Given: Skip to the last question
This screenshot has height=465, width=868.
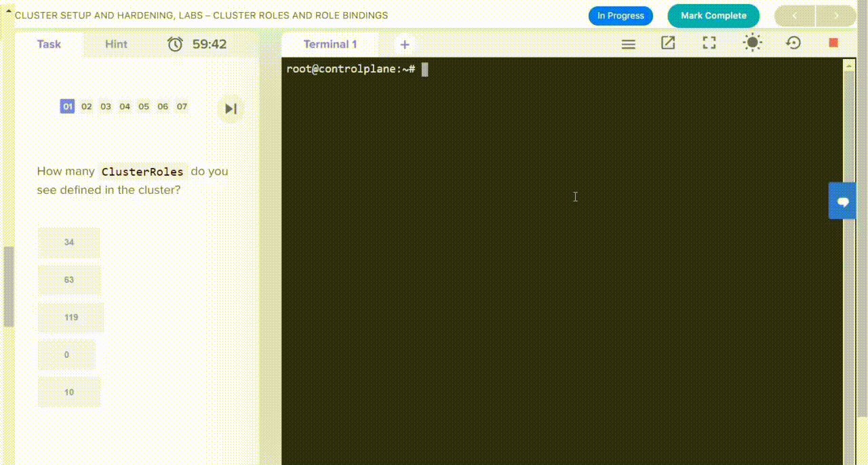Looking at the screenshot, I should pyautogui.click(x=231, y=108).
